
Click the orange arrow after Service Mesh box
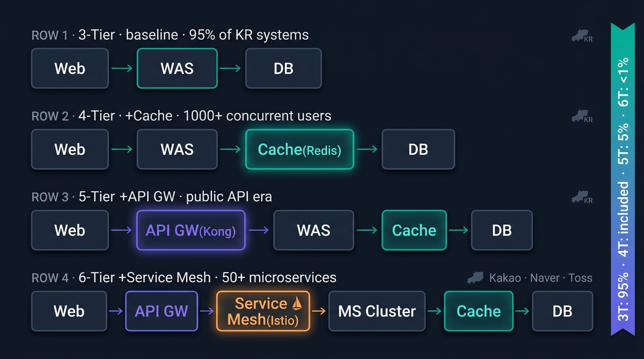coord(319,311)
